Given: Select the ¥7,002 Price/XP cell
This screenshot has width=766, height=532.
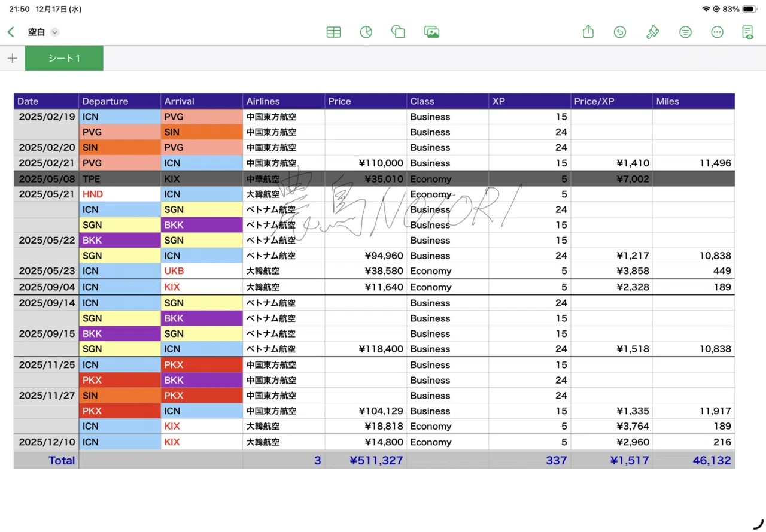Looking at the screenshot, I should [612, 179].
